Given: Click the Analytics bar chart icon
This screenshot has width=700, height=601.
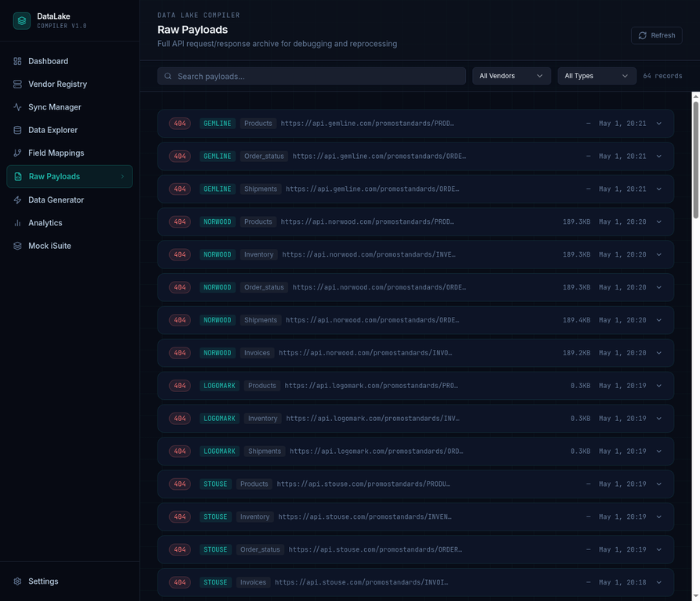Looking at the screenshot, I should (17, 223).
